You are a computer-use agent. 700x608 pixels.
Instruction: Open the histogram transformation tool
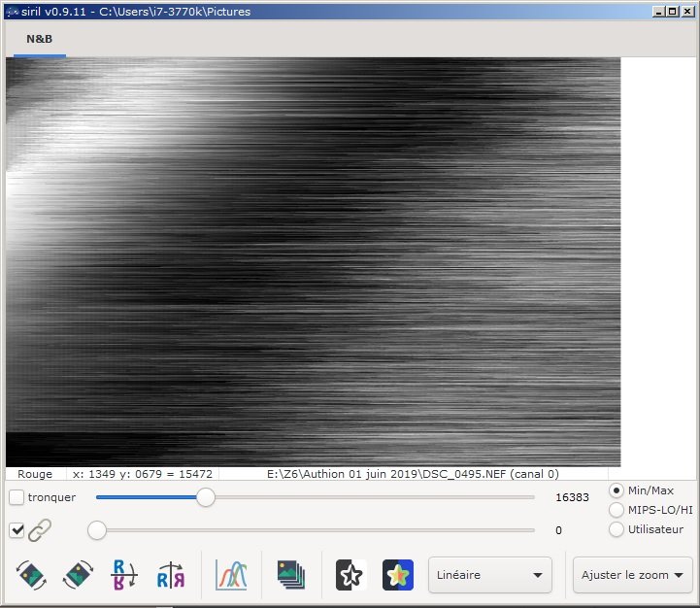[231, 575]
